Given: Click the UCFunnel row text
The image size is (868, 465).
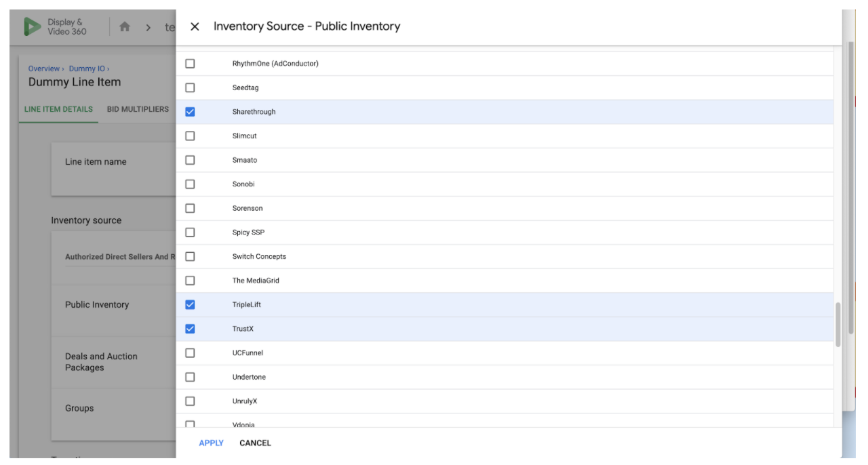Looking at the screenshot, I should pos(248,353).
